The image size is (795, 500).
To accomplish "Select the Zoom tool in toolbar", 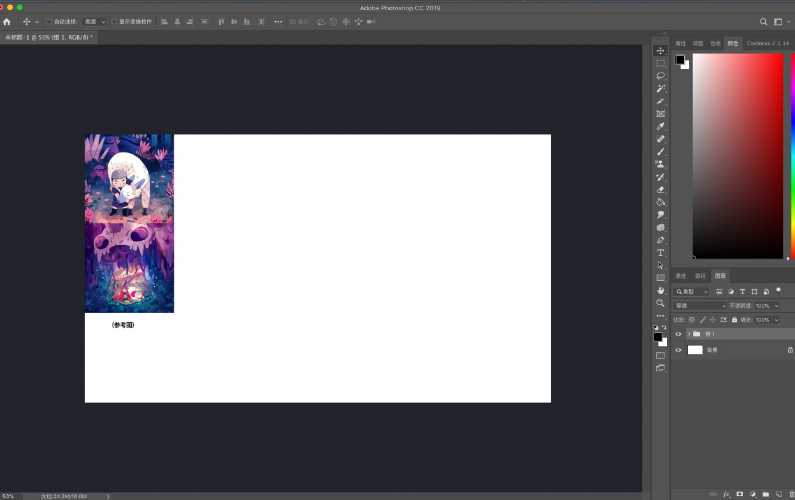I will point(660,303).
